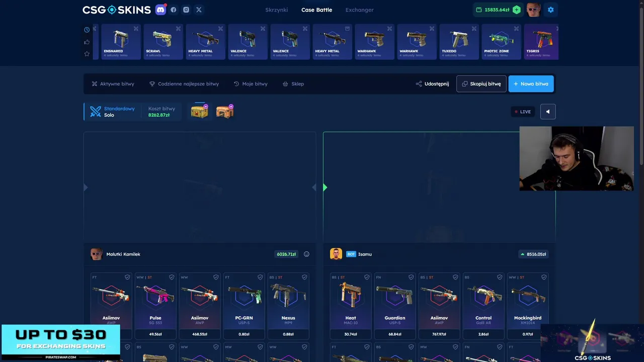The width and height of the screenshot is (644, 362).
Task: Open the Discord link icon
Action: (160, 10)
